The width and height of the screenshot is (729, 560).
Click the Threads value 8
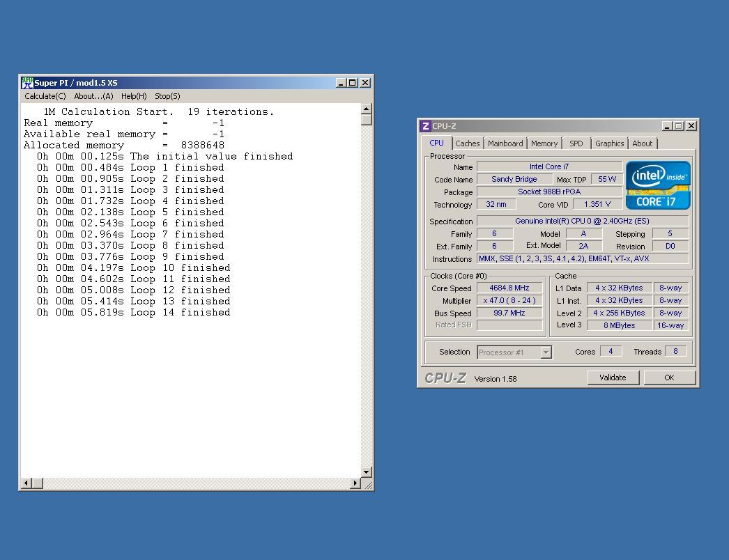tap(675, 351)
